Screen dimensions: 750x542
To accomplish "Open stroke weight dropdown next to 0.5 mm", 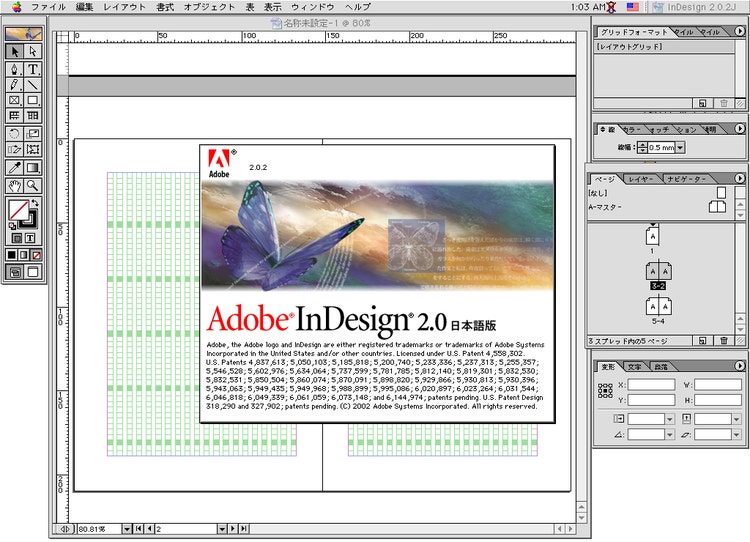I will point(680,147).
